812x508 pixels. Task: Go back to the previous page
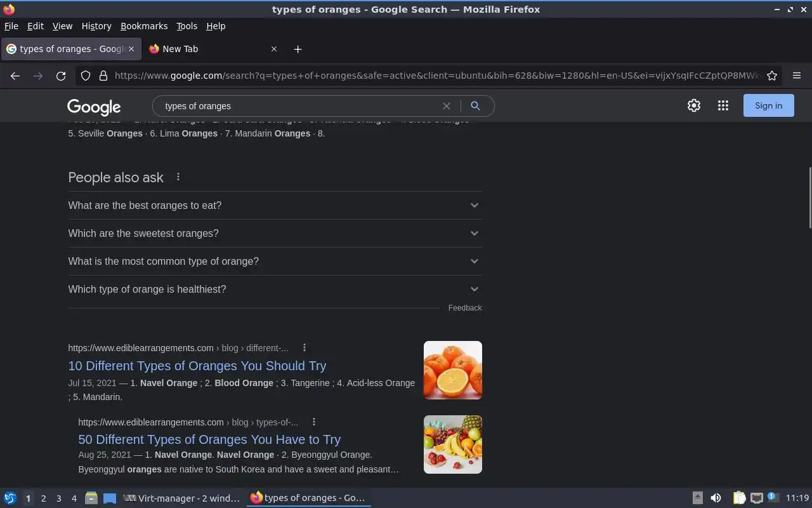click(15, 76)
